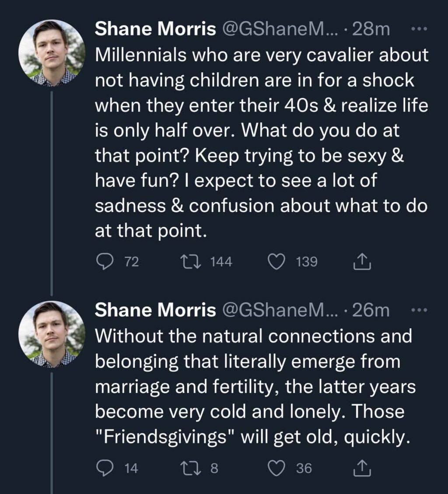Open the more options menu on the 28m tweet
The height and width of the screenshot is (494, 448).
(x=419, y=29)
